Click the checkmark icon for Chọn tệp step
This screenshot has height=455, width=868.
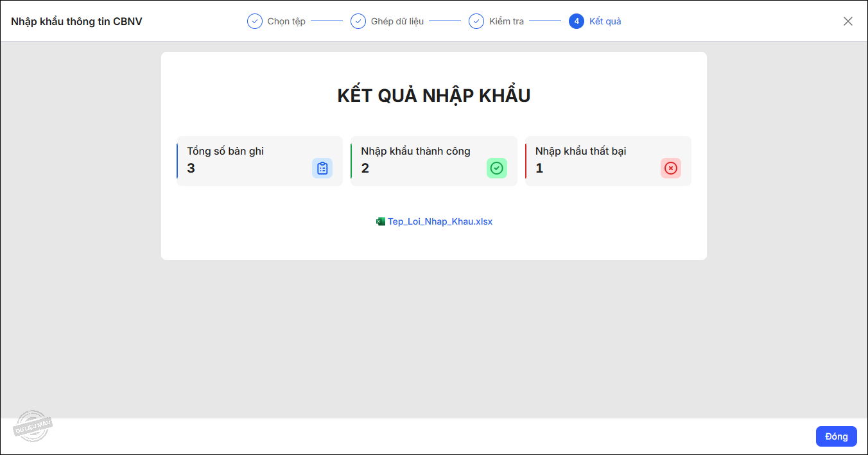click(255, 21)
